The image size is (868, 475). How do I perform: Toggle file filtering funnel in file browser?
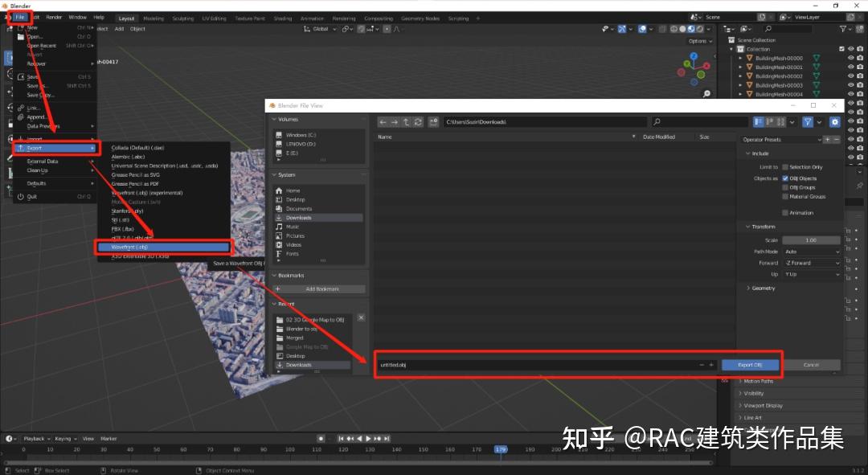pyautogui.click(x=808, y=122)
